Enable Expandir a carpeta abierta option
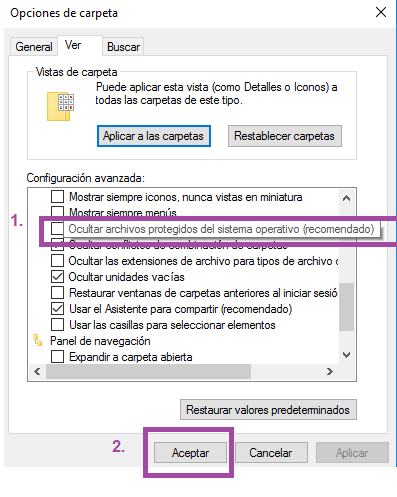397x497 pixels. pyautogui.click(x=57, y=357)
